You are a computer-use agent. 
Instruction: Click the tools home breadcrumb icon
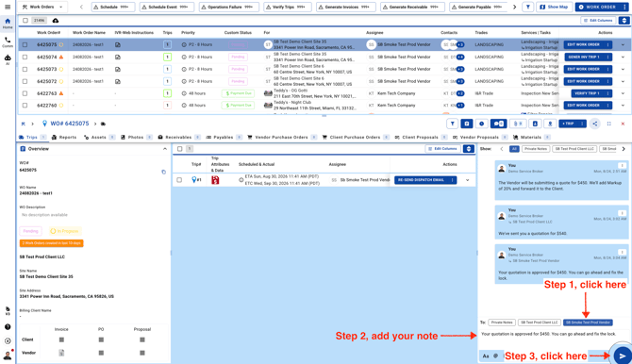(24, 124)
